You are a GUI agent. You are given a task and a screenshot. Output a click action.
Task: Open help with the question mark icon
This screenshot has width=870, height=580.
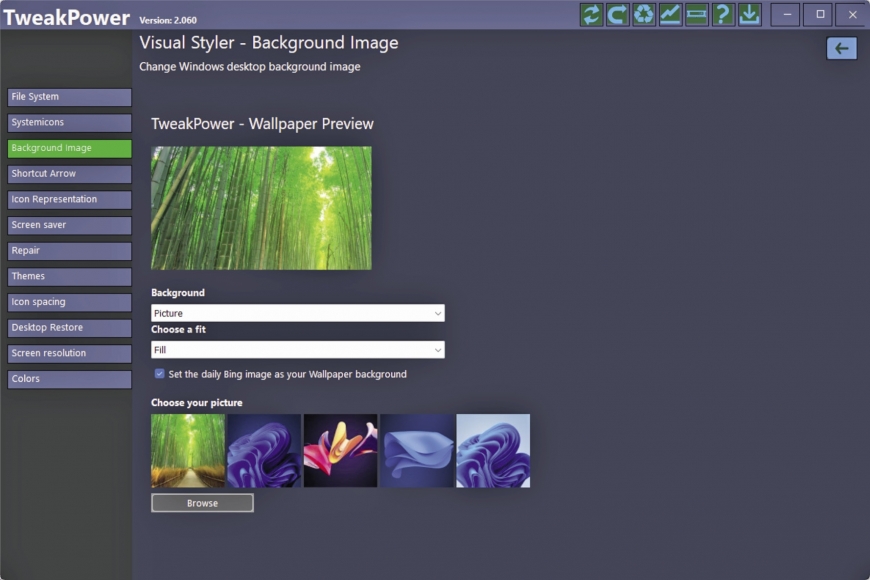tap(723, 14)
